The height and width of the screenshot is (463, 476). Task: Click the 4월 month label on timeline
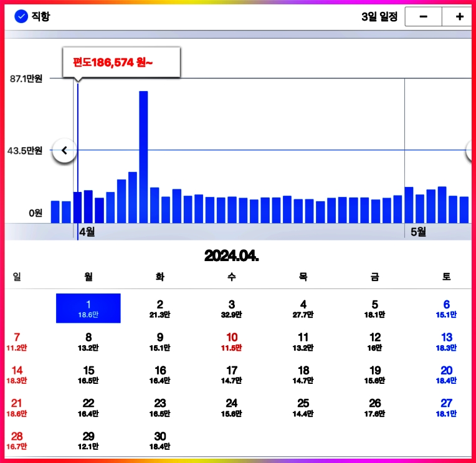tap(87, 232)
